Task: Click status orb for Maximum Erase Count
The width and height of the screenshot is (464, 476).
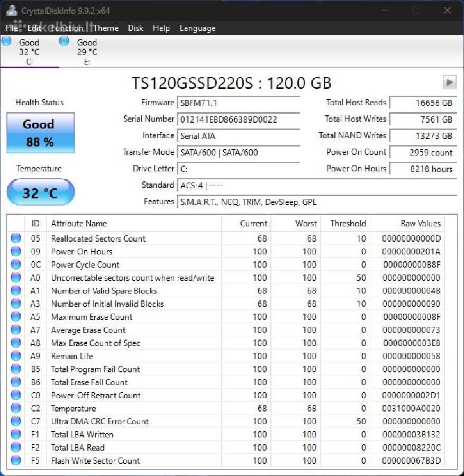Action: 16,317
